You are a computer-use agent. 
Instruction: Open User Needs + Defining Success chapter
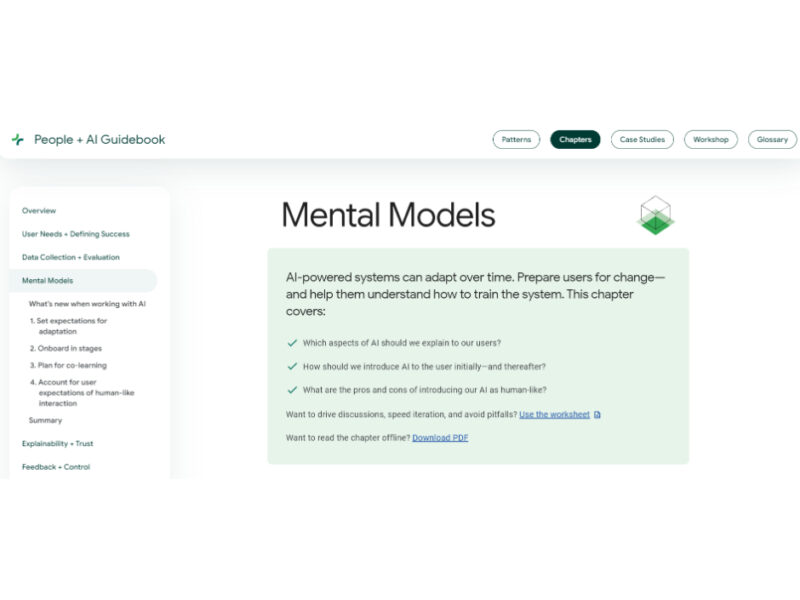(75, 234)
